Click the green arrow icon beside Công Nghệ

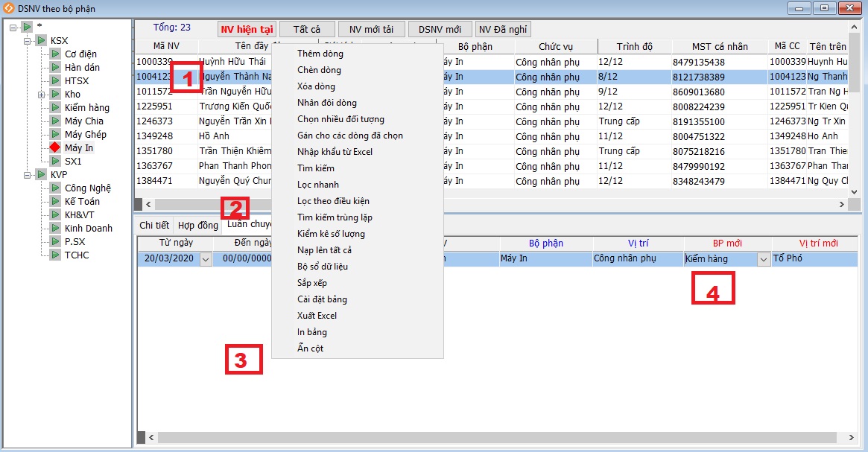(x=55, y=188)
